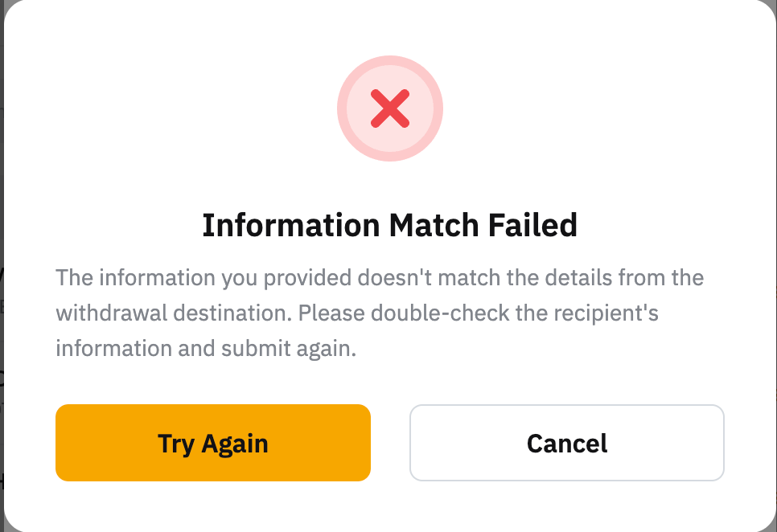Dismiss the dialog using Cancel
This screenshot has width=777, height=532.
567,443
